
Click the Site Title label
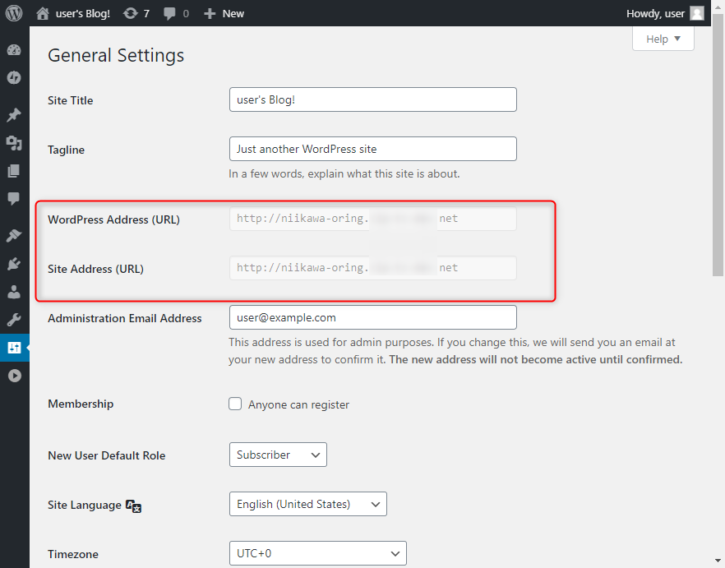[x=70, y=100]
